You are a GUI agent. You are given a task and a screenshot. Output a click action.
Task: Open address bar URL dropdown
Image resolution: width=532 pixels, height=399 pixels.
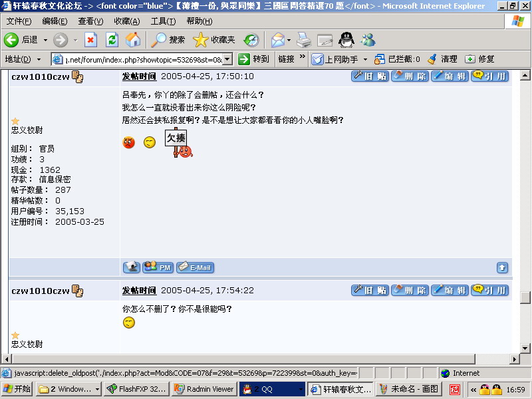(227, 59)
